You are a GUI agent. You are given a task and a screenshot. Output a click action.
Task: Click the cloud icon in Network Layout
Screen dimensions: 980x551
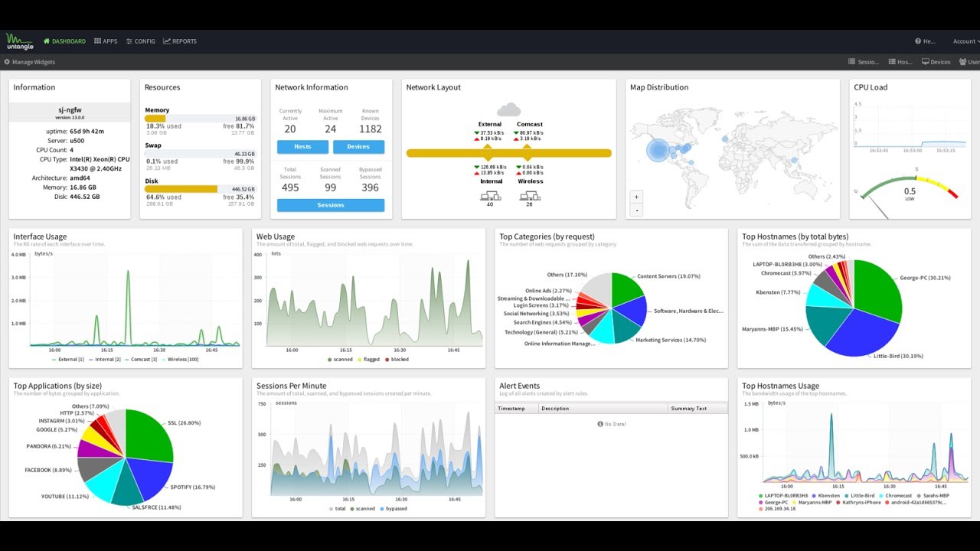tap(508, 110)
